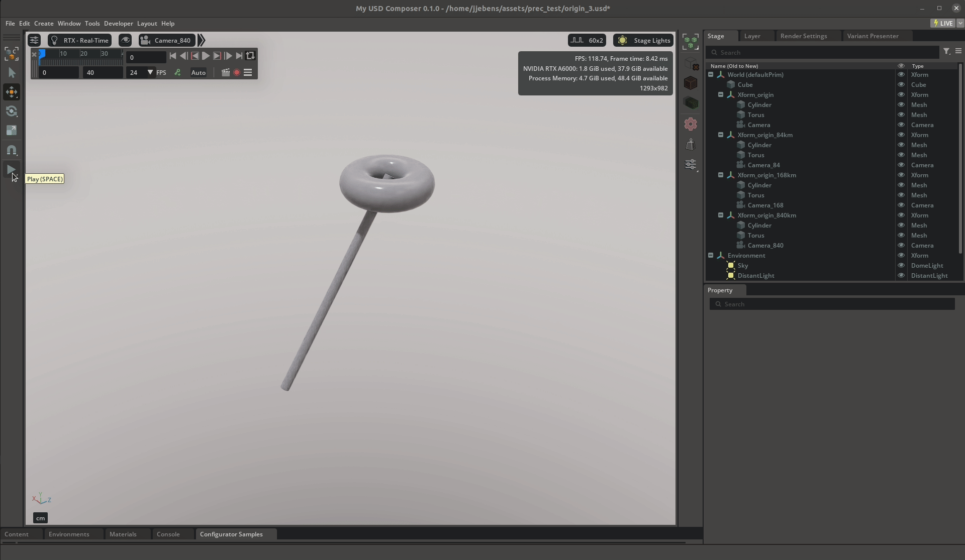The image size is (965, 560).
Task: Go to timeline start frame
Action: click(173, 56)
